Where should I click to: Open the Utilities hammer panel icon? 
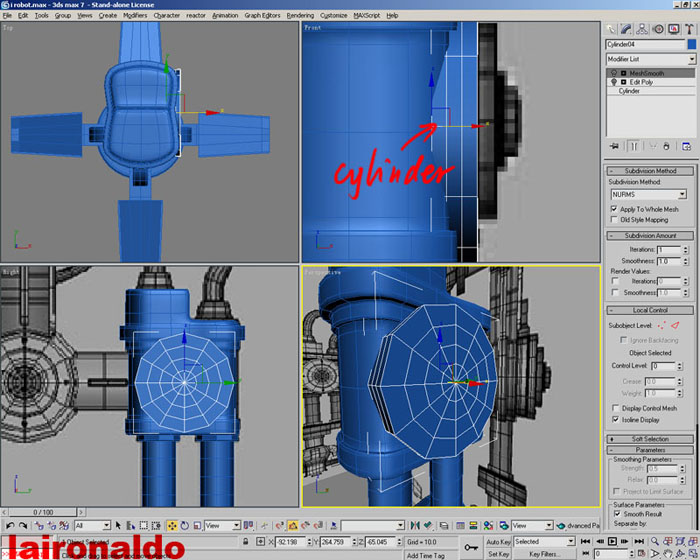(690, 29)
